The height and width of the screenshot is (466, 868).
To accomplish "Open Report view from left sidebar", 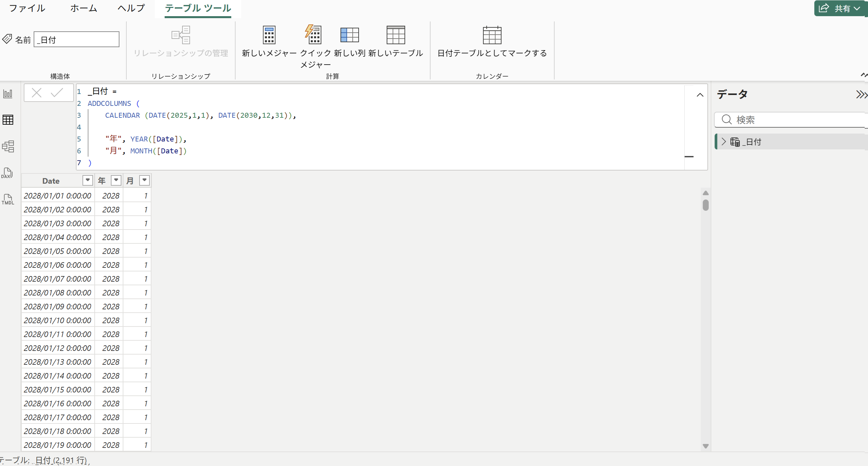I will pyautogui.click(x=8, y=93).
